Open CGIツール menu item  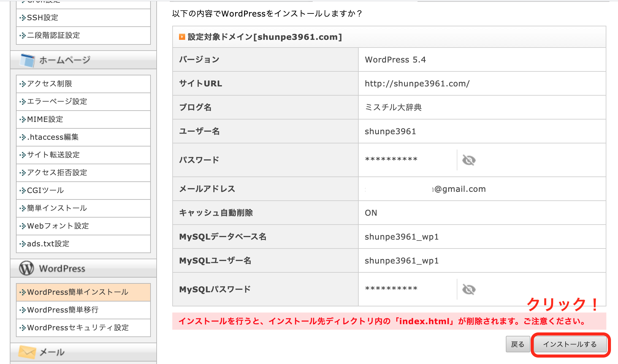[x=83, y=191]
